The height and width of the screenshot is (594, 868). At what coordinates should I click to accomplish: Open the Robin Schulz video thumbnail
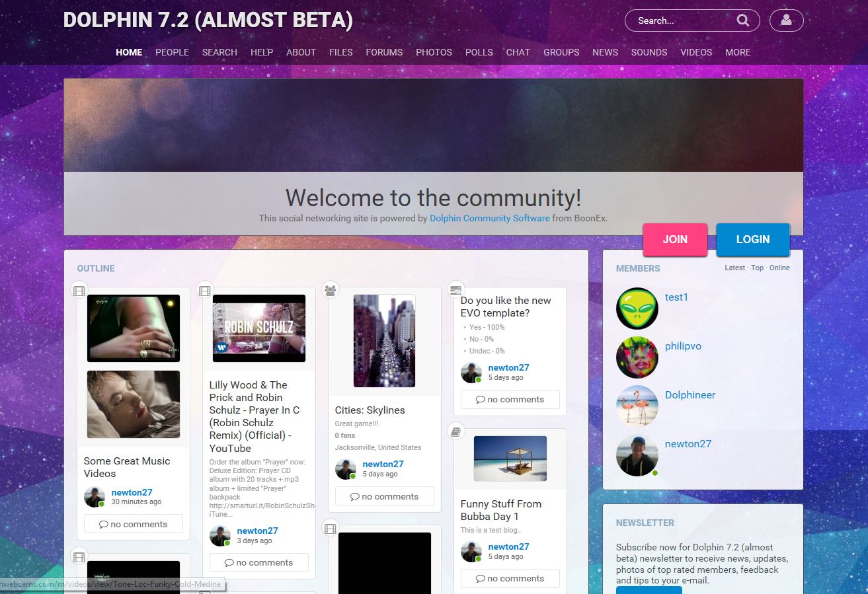click(x=259, y=328)
